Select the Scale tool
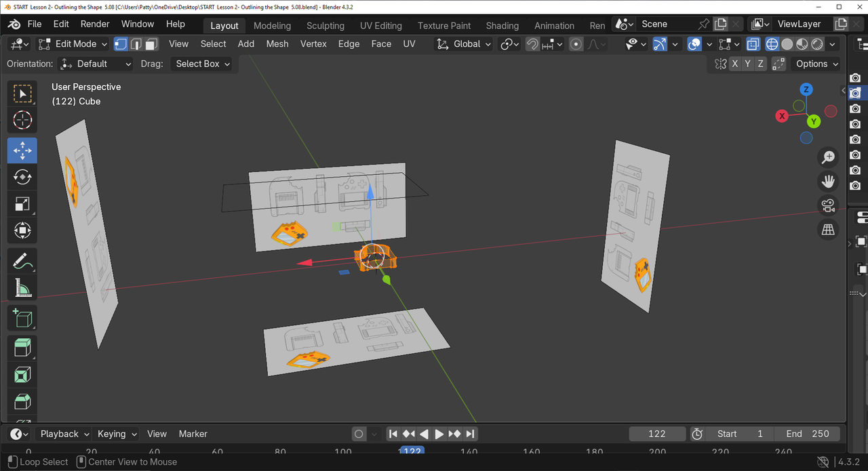868x471 pixels. (x=22, y=204)
